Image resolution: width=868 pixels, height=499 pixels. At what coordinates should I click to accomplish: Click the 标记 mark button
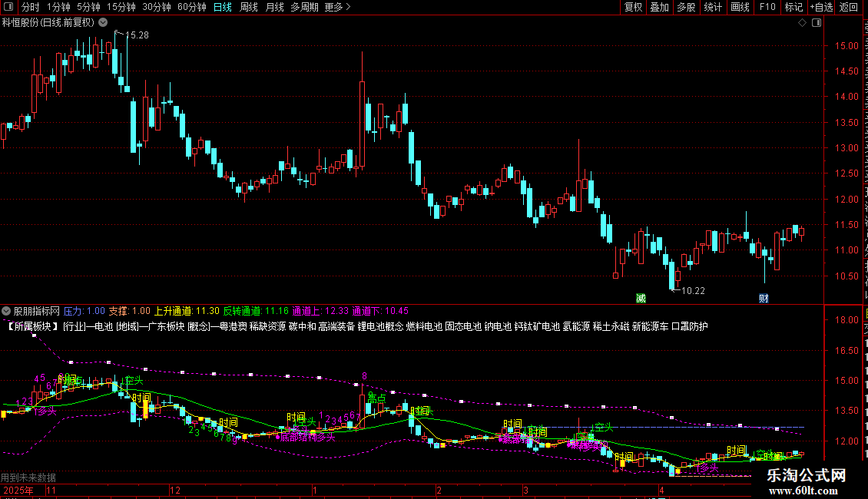793,7
